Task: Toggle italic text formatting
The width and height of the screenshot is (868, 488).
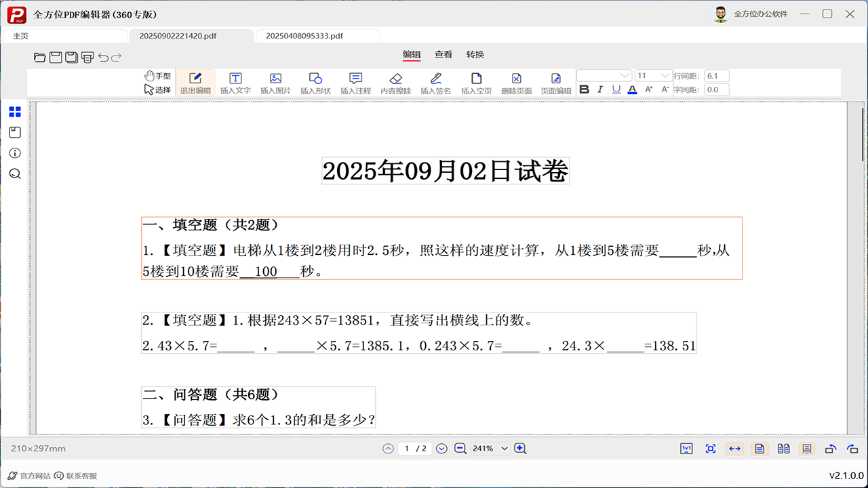Action: click(x=599, y=89)
